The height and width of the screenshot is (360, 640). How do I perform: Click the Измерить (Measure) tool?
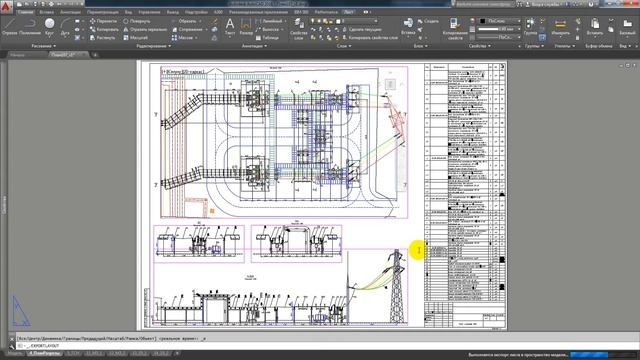point(560,27)
